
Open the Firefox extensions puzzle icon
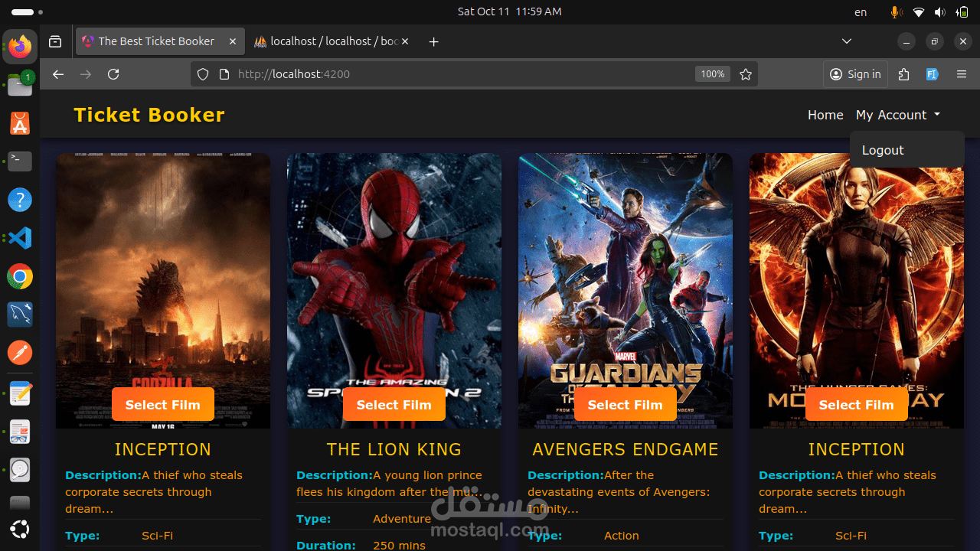904,74
